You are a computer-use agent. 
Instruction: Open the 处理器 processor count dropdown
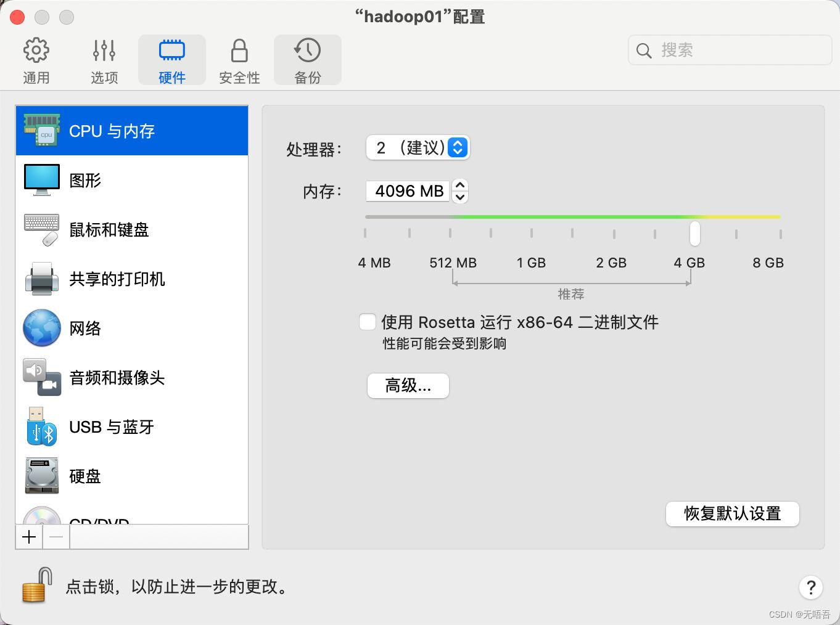point(418,147)
